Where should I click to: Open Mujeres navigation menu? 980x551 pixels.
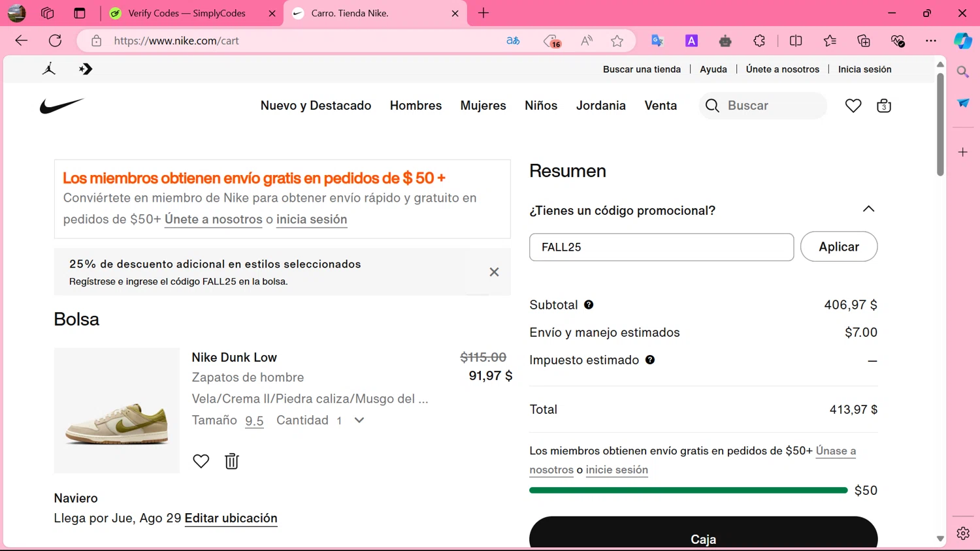click(483, 106)
